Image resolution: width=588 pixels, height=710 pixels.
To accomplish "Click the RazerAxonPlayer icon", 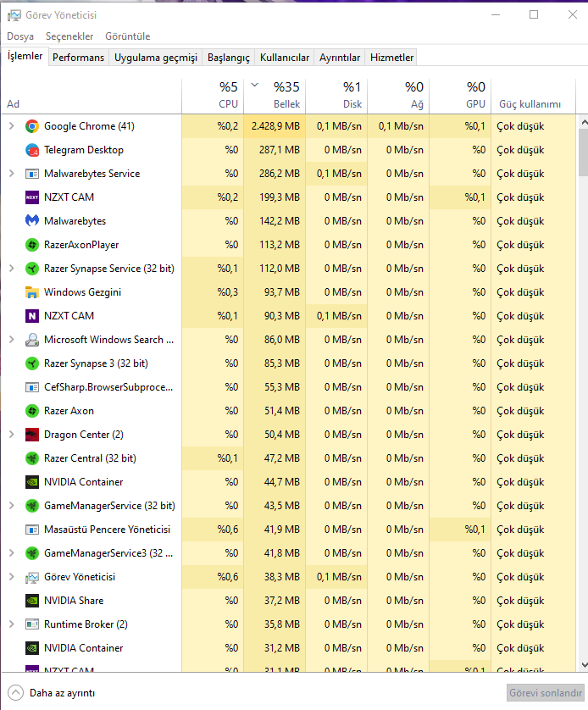I will (x=32, y=245).
